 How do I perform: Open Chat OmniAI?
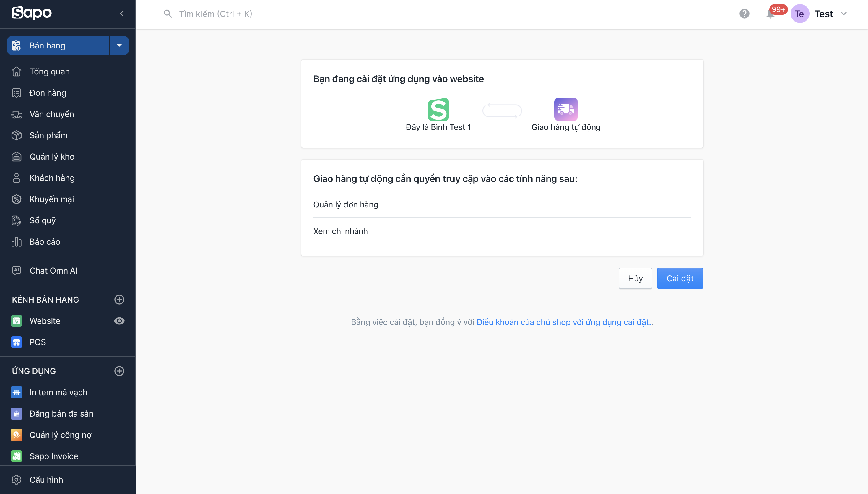[53, 270]
